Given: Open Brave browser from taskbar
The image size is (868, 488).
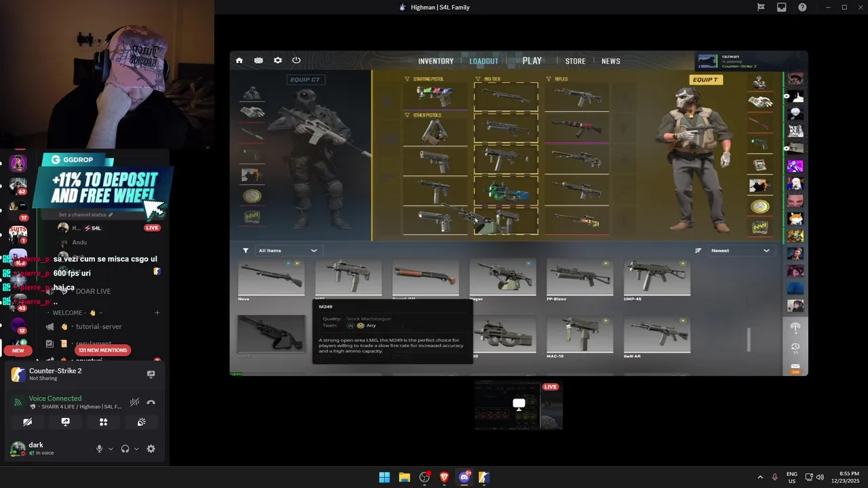Looking at the screenshot, I should tap(444, 477).
